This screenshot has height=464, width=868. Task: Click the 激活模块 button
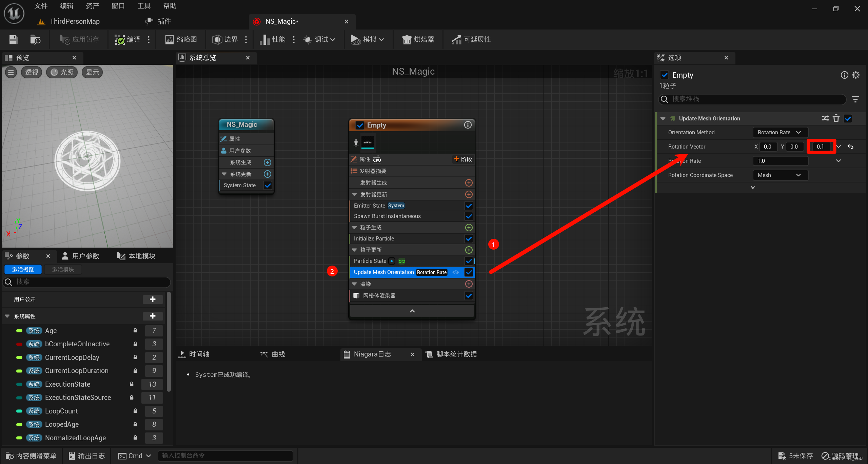[x=63, y=269]
